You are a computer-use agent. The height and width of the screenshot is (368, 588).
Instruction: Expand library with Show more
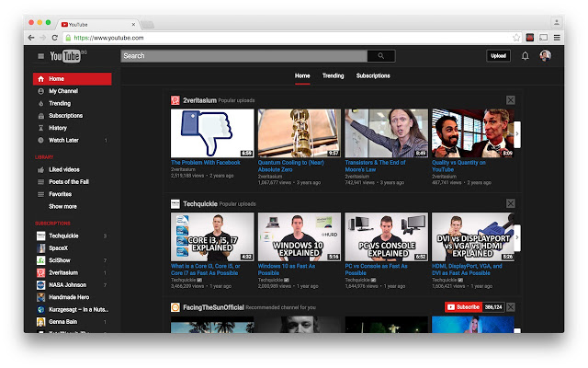(62, 206)
